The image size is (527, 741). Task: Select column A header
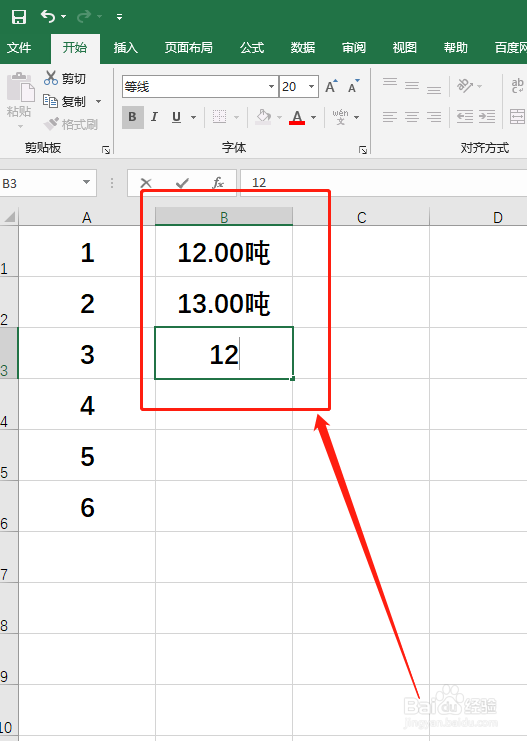pos(86,217)
